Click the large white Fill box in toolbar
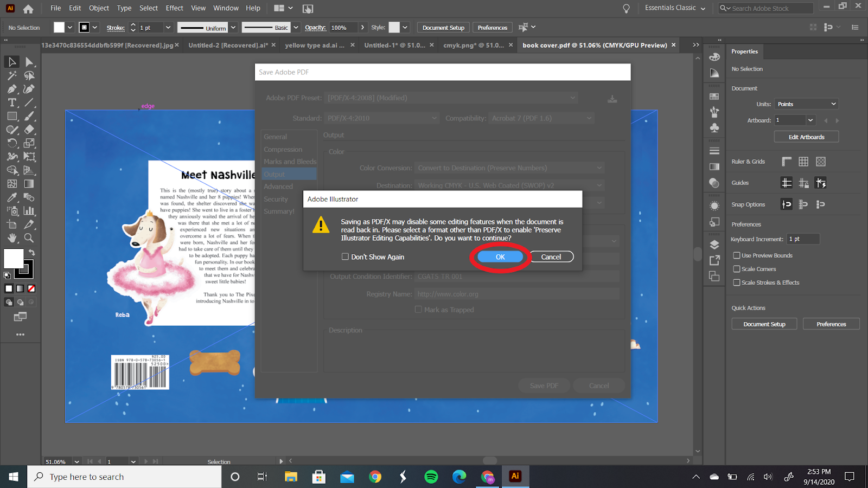The height and width of the screenshot is (488, 868). point(14,259)
